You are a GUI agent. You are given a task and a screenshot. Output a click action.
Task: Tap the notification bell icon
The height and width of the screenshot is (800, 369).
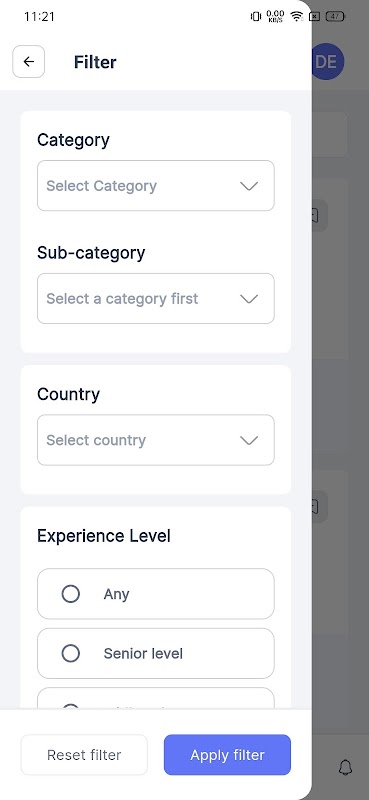pyautogui.click(x=346, y=767)
